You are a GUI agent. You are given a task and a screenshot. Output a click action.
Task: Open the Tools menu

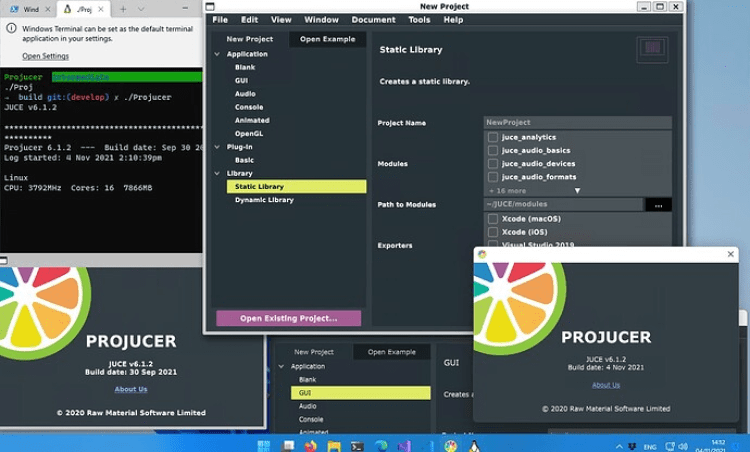click(419, 20)
